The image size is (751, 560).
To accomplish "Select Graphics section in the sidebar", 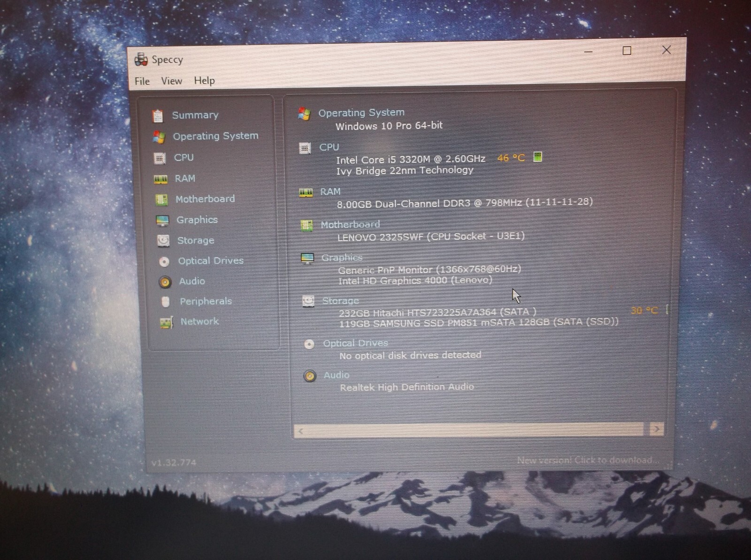I will (x=197, y=220).
